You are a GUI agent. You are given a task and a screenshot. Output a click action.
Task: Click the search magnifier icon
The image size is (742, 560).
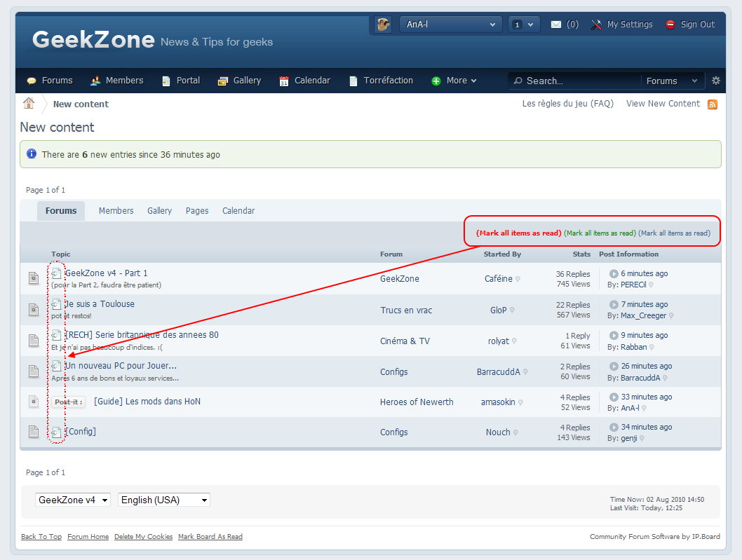(x=518, y=81)
